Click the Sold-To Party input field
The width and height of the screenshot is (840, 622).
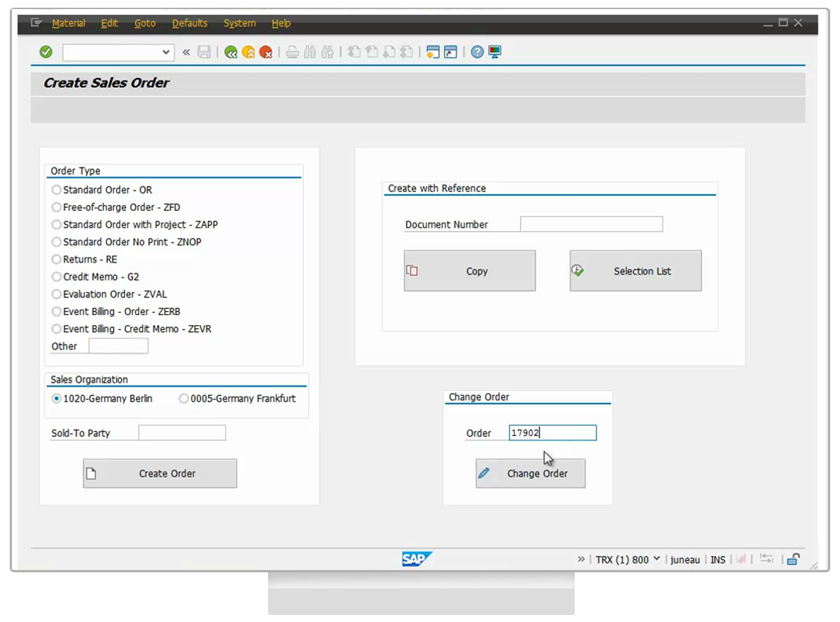182,433
